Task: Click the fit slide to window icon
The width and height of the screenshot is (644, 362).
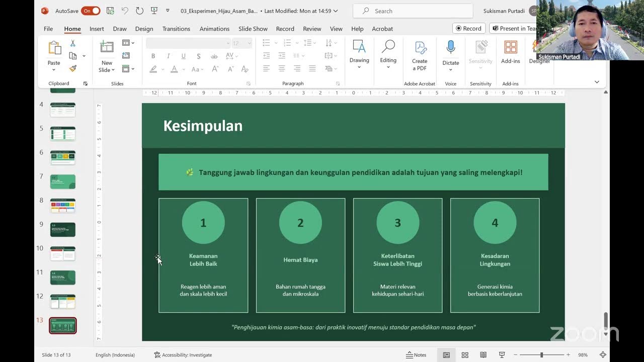Action: tap(603, 355)
